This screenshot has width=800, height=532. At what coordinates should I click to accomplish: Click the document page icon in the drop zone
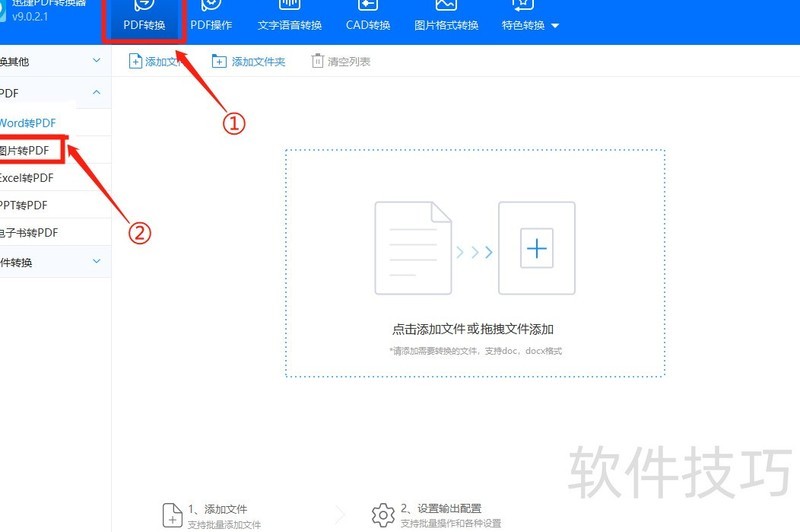pos(413,248)
